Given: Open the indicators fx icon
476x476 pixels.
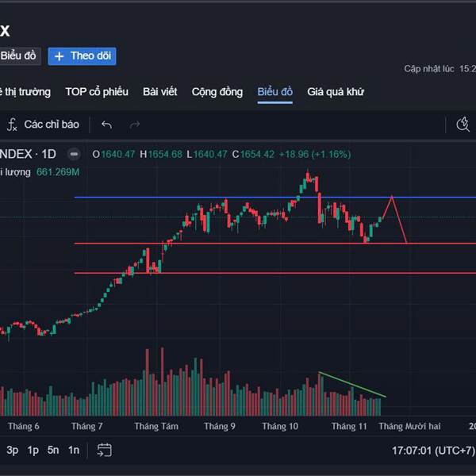Looking at the screenshot, I should 12,125.
